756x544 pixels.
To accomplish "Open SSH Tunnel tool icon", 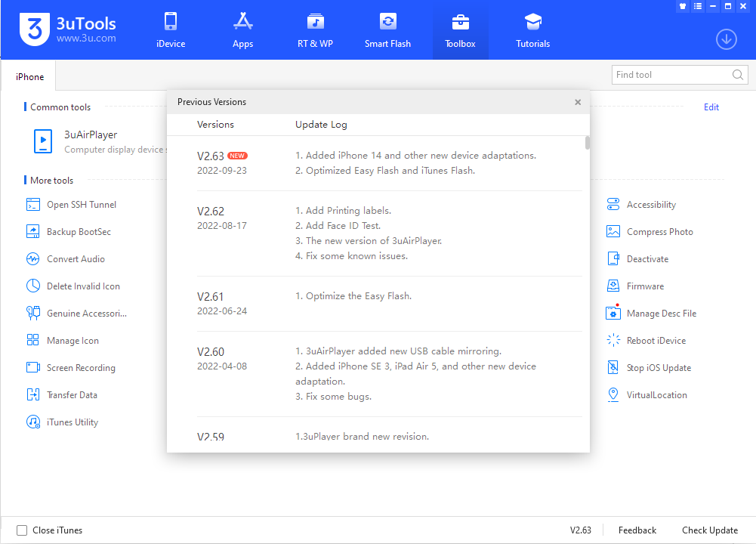I will pyautogui.click(x=32, y=205).
